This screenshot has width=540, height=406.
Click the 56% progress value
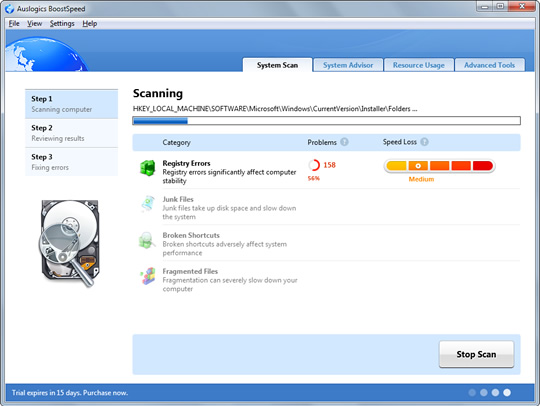pos(314,178)
